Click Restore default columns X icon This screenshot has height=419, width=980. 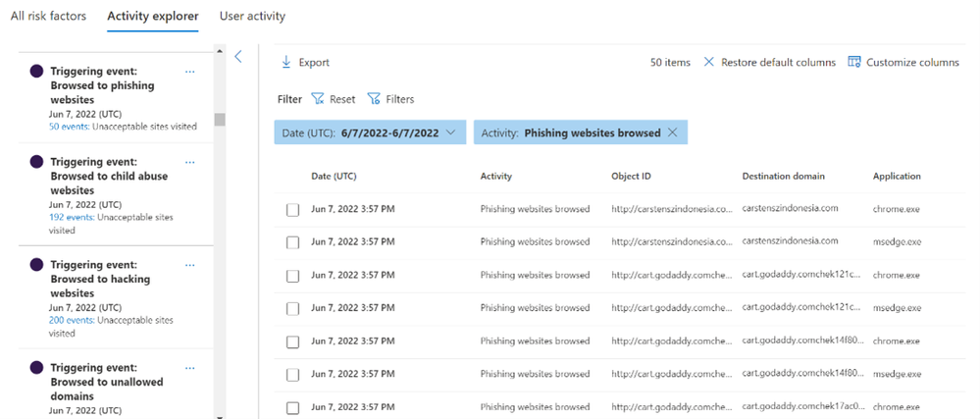click(709, 62)
